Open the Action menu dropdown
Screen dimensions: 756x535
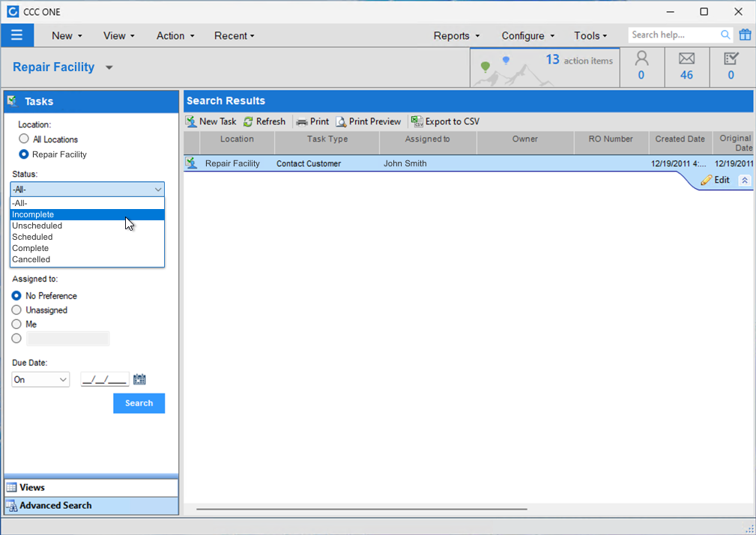[175, 36]
